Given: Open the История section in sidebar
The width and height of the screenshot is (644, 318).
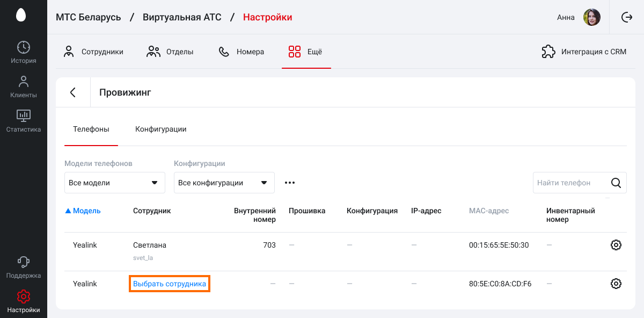Looking at the screenshot, I should pyautogui.click(x=24, y=52).
